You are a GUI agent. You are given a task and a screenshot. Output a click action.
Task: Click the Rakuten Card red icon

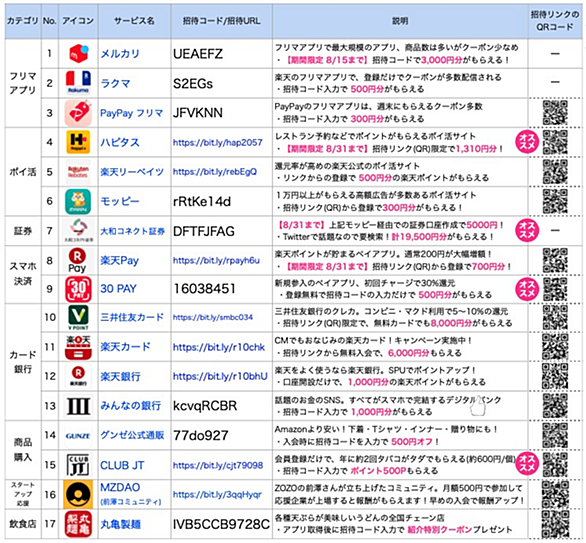[x=78, y=347]
